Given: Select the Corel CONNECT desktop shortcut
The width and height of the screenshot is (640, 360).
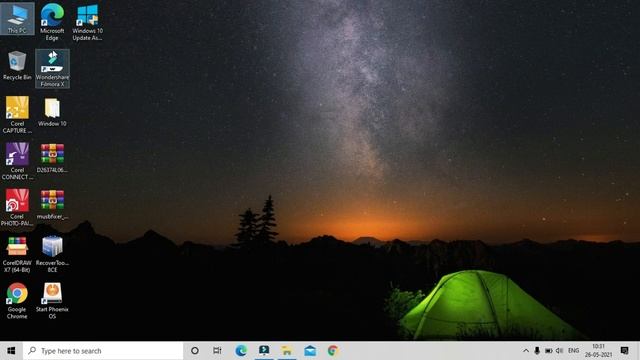Looking at the screenshot, I should click(17, 161).
